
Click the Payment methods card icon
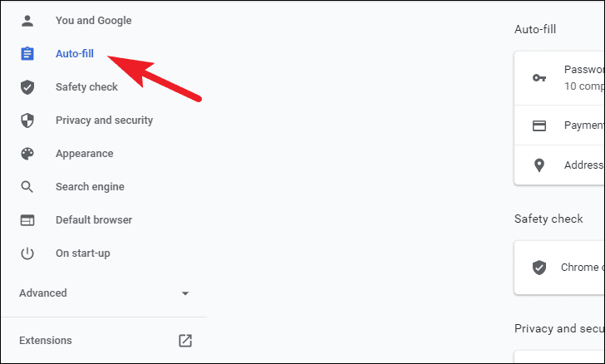[x=539, y=125]
